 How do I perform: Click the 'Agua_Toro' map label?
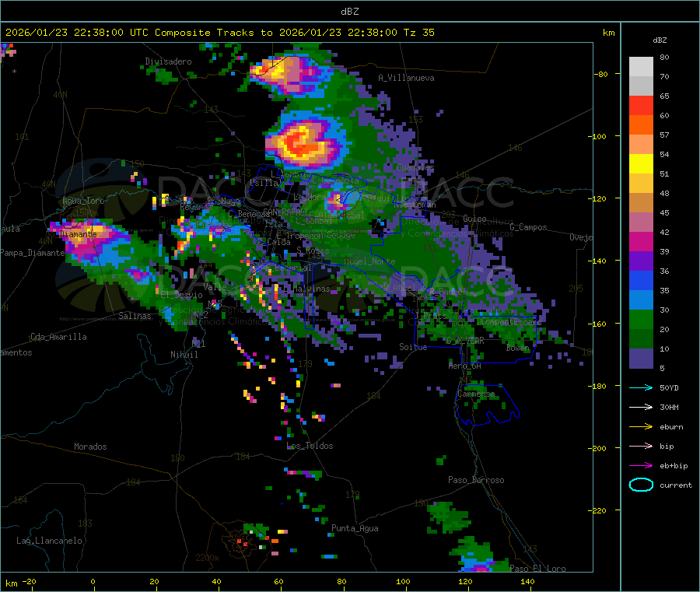(83, 201)
